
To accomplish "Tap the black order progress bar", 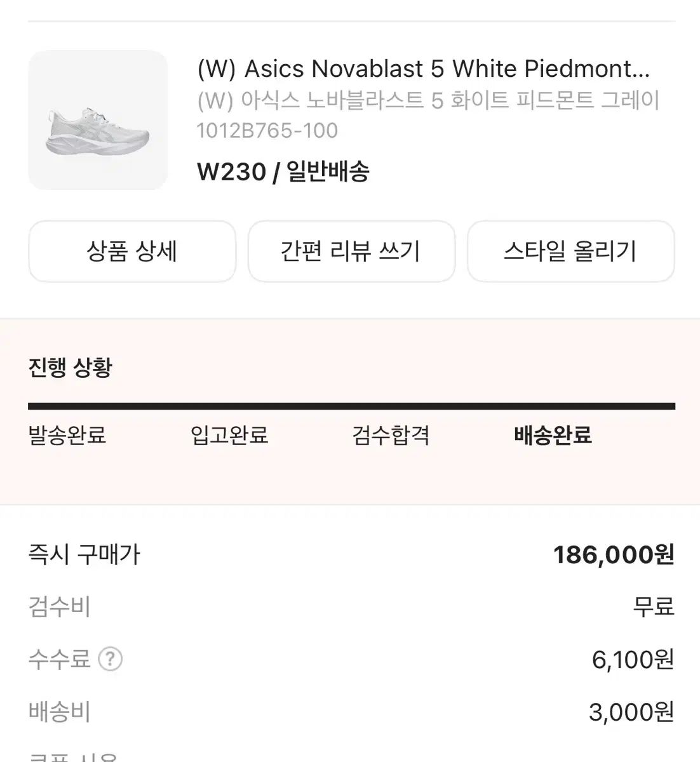I will tap(351, 406).
